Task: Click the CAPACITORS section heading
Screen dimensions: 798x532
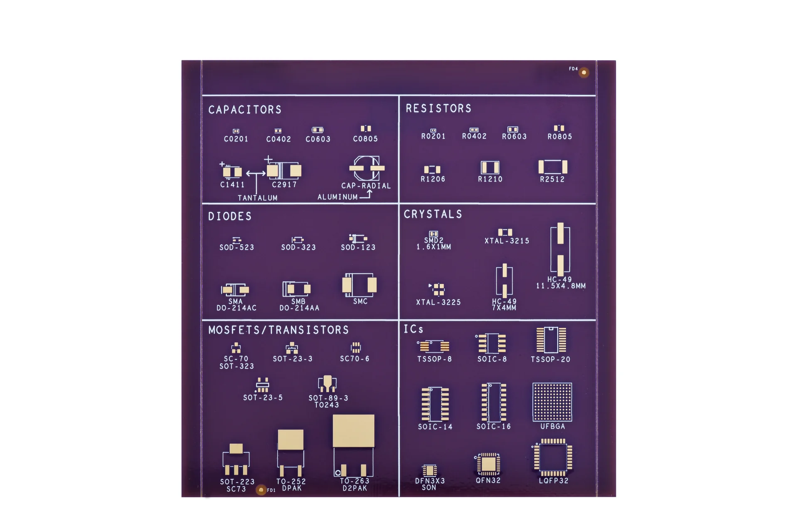Action: click(245, 110)
